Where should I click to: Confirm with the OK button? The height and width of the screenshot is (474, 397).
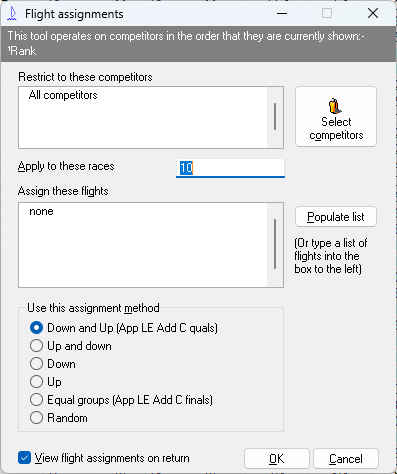(277, 459)
